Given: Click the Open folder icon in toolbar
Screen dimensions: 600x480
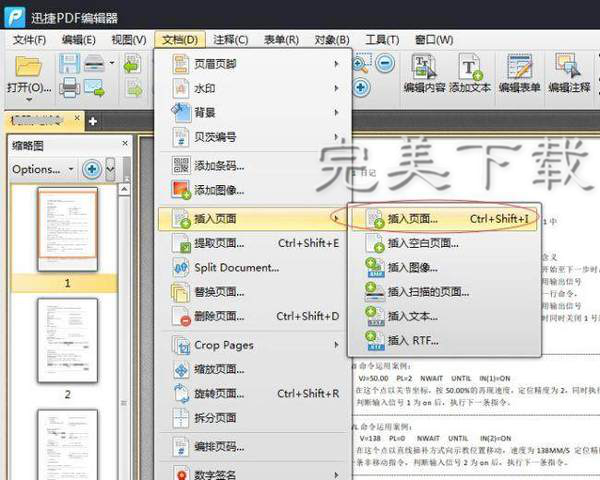Looking at the screenshot, I should 27,67.
